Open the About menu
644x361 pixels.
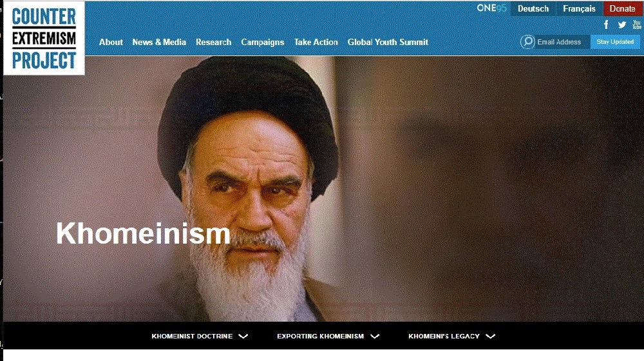pyautogui.click(x=111, y=42)
